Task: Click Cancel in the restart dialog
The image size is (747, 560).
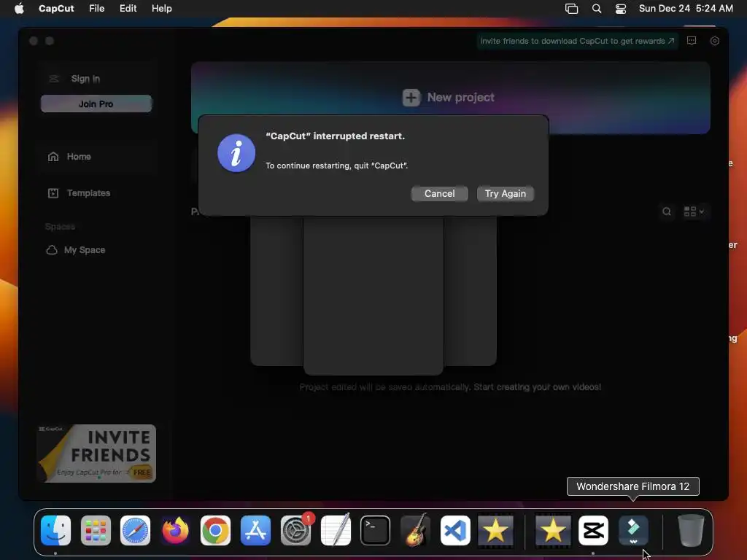Action: (439, 194)
